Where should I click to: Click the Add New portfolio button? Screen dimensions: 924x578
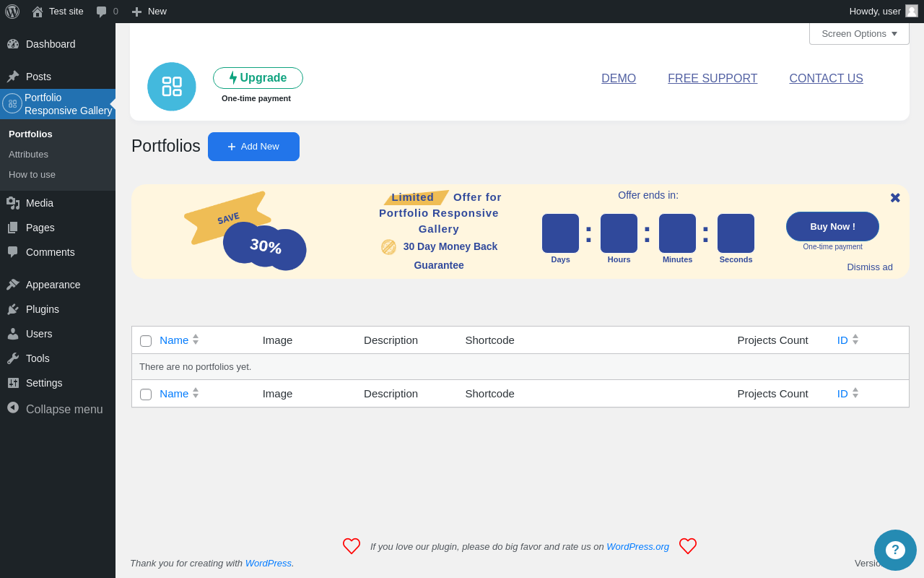coord(253,147)
